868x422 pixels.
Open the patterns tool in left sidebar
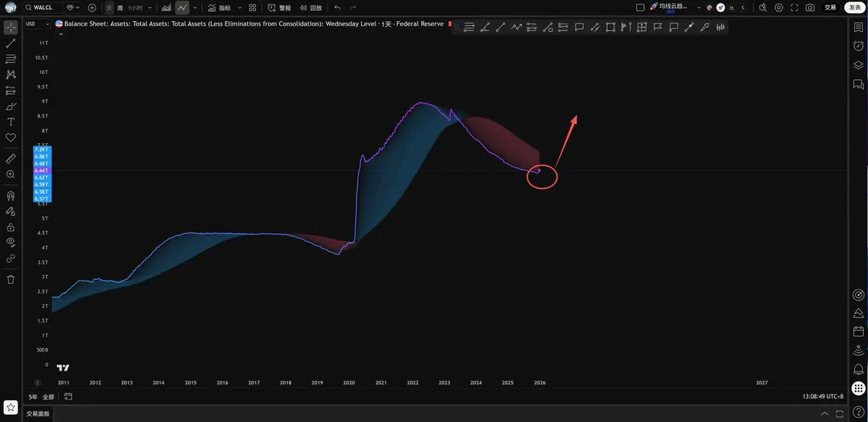point(11,75)
